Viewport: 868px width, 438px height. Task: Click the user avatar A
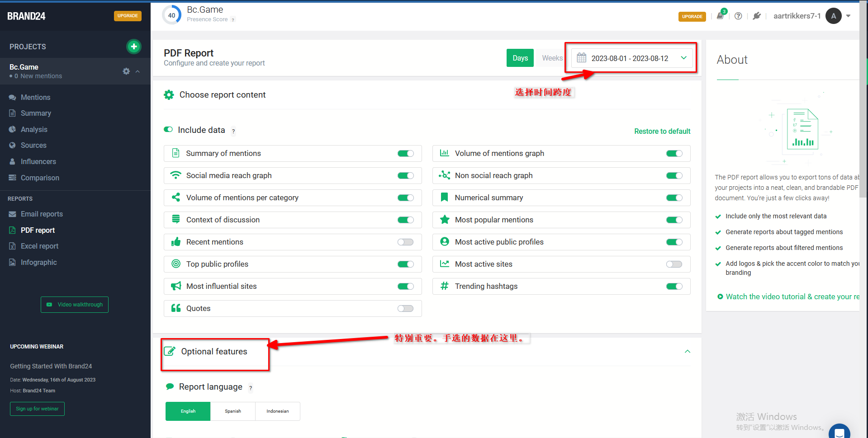pyautogui.click(x=834, y=16)
